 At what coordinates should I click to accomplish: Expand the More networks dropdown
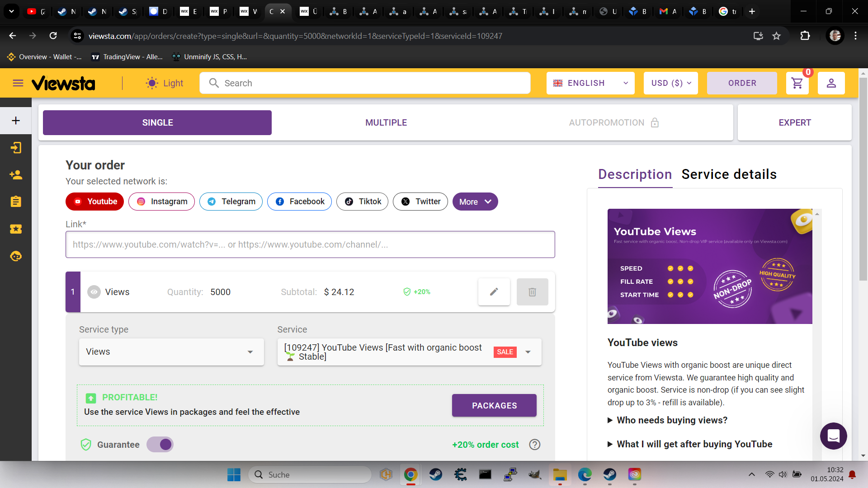(x=475, y=202)
